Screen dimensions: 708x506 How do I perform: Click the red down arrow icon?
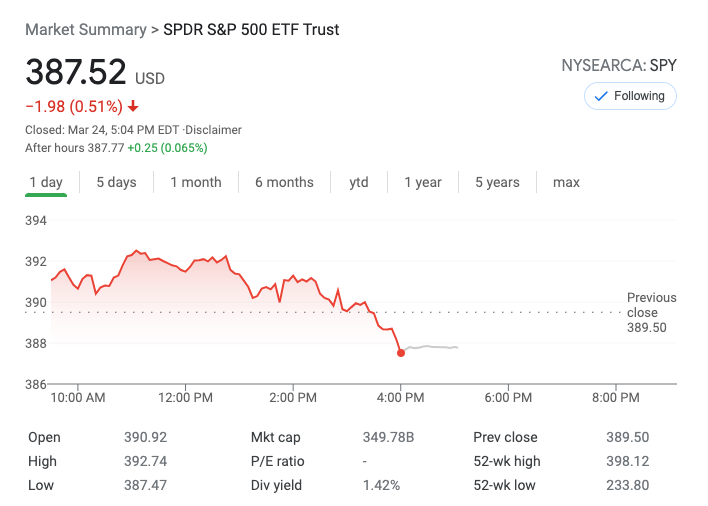(133, 107)
